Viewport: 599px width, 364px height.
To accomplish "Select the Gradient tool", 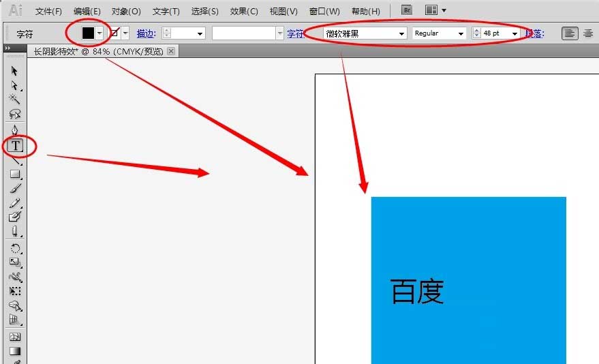I will tap(15, 351).
